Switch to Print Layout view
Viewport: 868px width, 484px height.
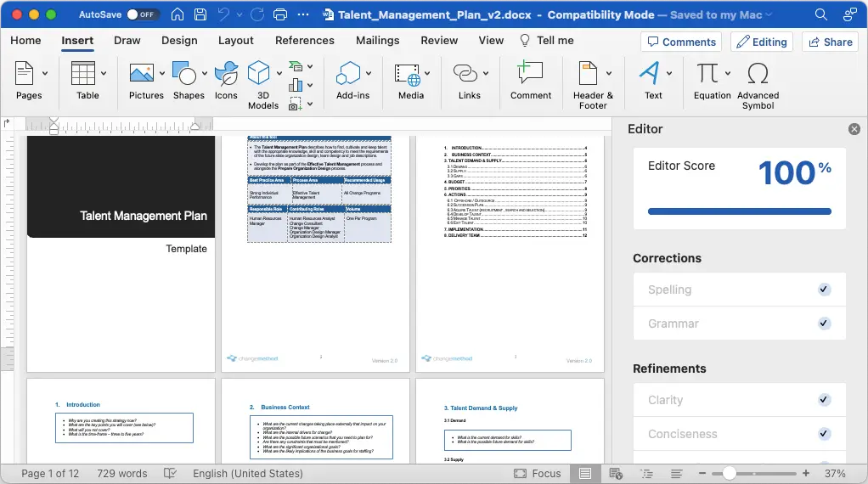(585, 474)
